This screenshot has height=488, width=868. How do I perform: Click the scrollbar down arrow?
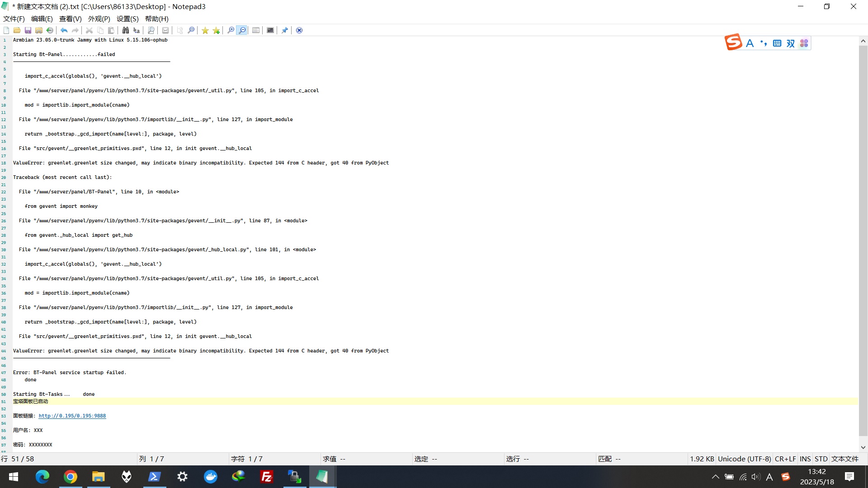point(863,447)
